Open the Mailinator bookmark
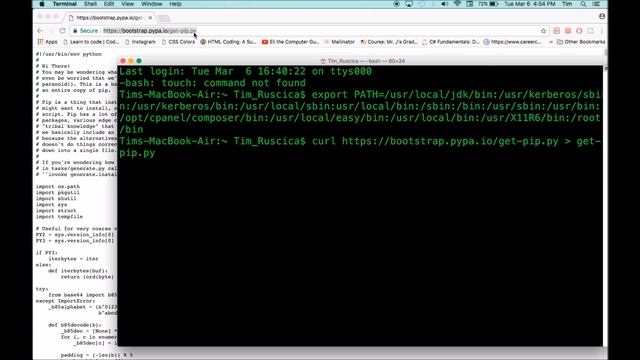The height and width of the screenshot is (360, 640). click(x=339, y=42)
